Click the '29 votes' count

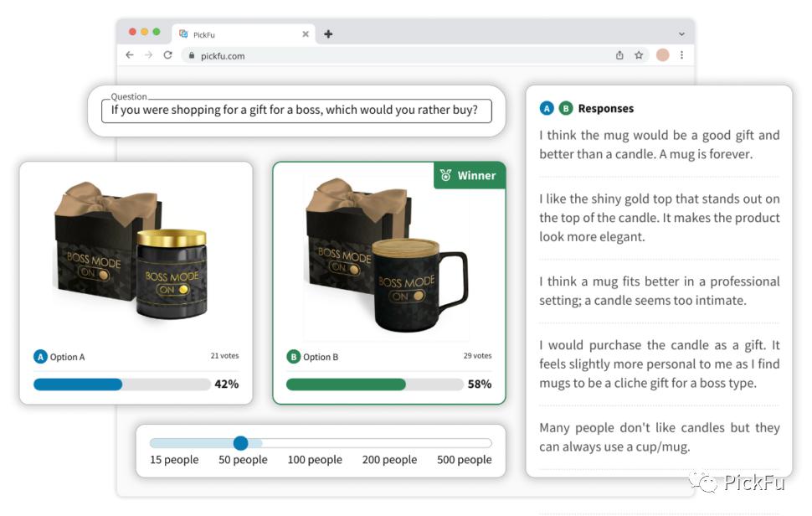[x=477, y=356]
